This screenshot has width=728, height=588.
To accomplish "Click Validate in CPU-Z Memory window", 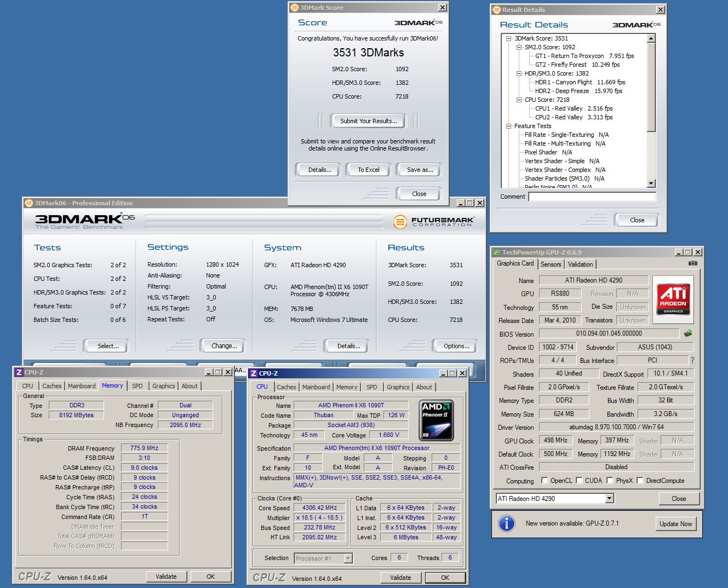I will [166, 577].
